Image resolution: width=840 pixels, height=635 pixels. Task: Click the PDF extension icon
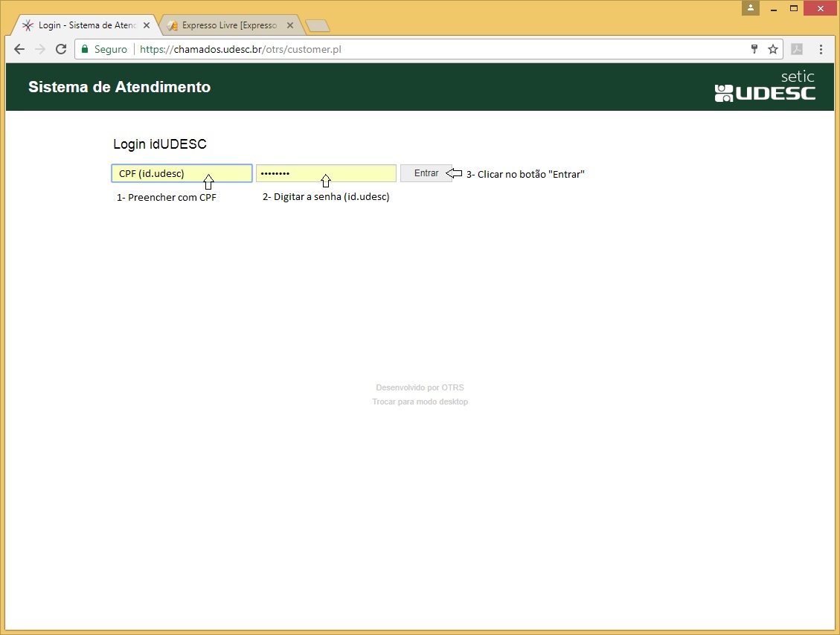click(797, 49)
